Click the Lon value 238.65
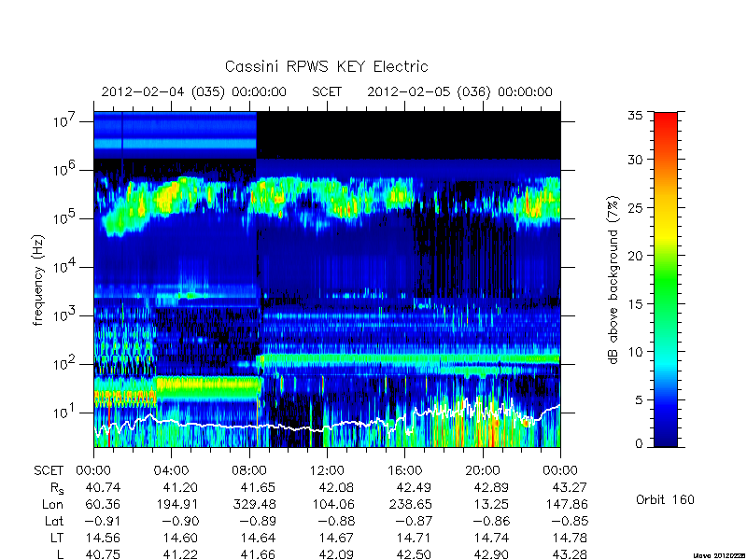The width and height of the screenshot is (747, 560). (410, 504)
